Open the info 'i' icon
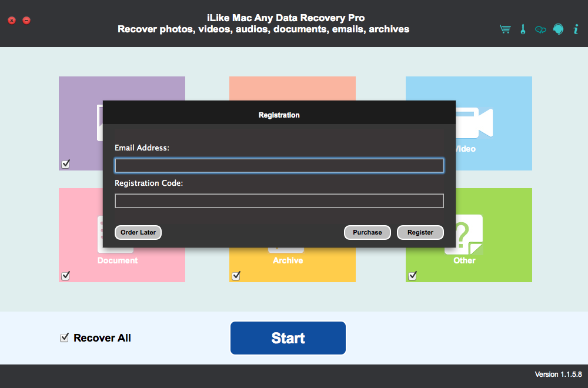 coord(576,29)
